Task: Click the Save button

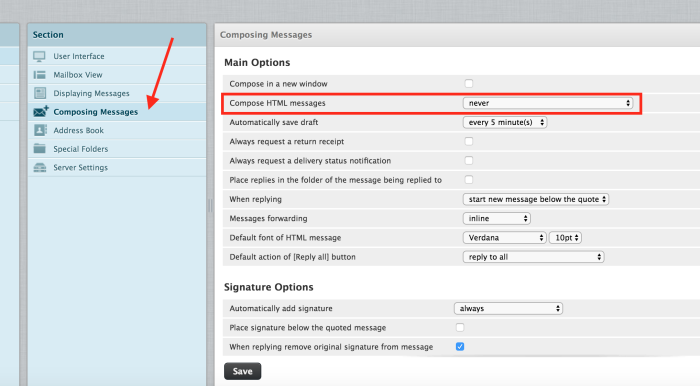Action: point(242,371)
